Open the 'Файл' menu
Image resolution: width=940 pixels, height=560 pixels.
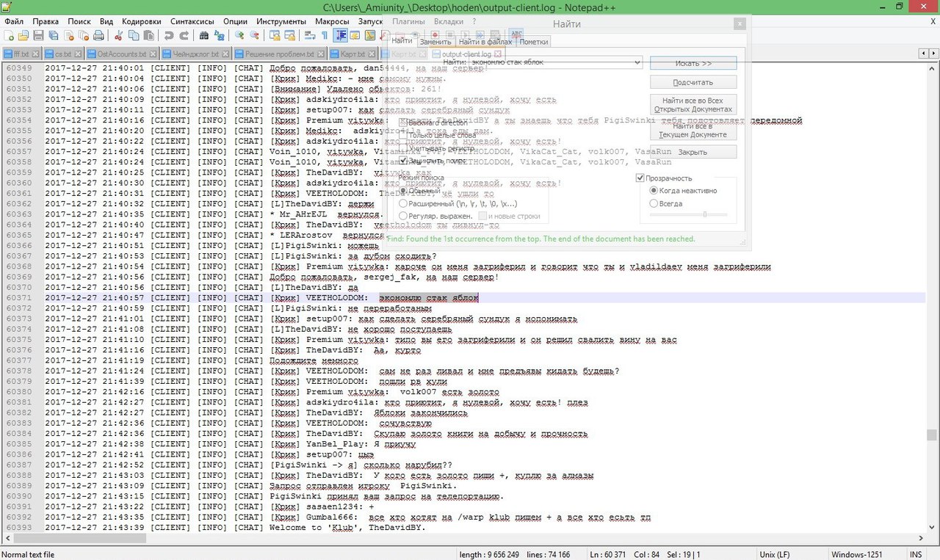14,21
